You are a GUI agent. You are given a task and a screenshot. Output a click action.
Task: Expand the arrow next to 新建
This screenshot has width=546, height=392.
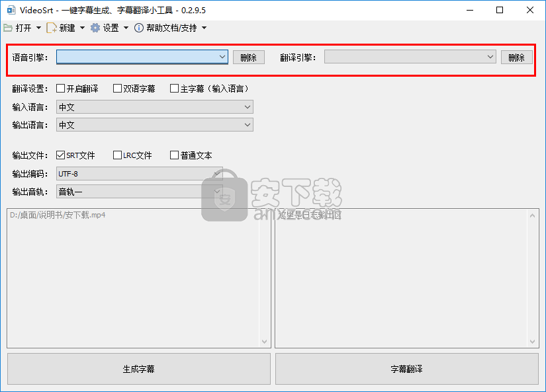coord(82,28)
